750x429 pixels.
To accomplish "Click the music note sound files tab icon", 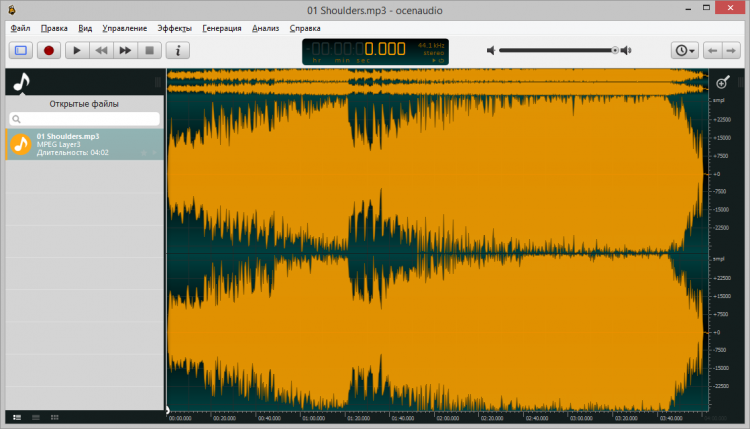I will (22, 82).
